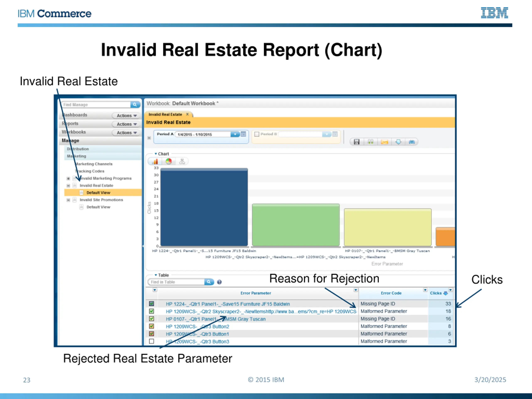The width and height of the screenshot is (532, 399).
Task: Select the Manage section header
Action: [x=101, y=140]
